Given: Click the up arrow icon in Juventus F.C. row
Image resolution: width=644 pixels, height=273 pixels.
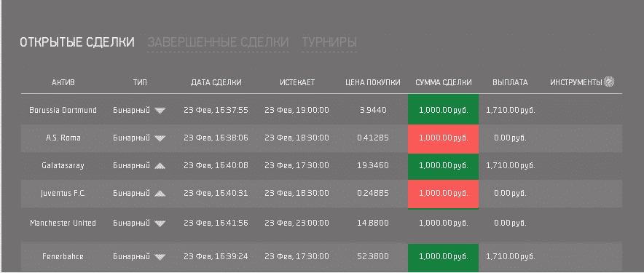Looking at the screenshot, I should [160, 193].
